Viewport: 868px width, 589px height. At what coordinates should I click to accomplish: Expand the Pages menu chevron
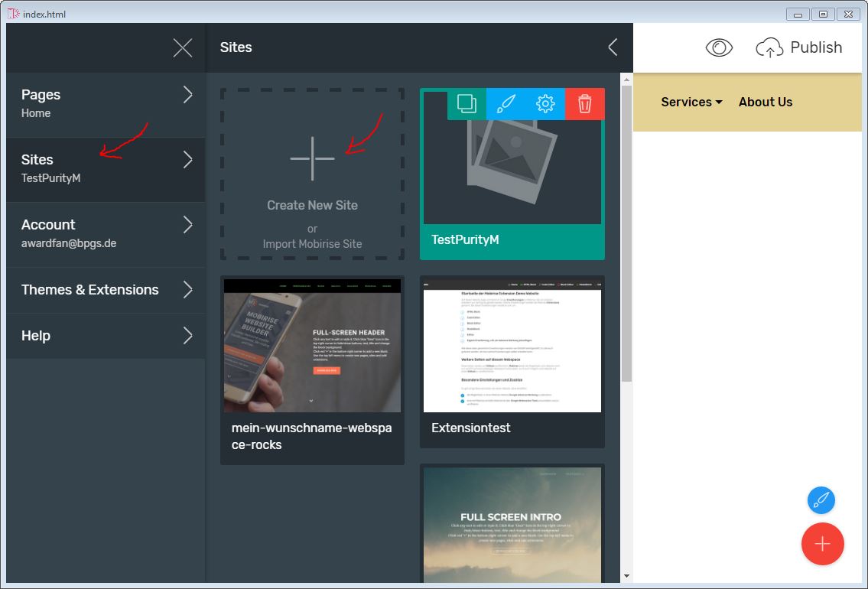[x=188, y=95]
